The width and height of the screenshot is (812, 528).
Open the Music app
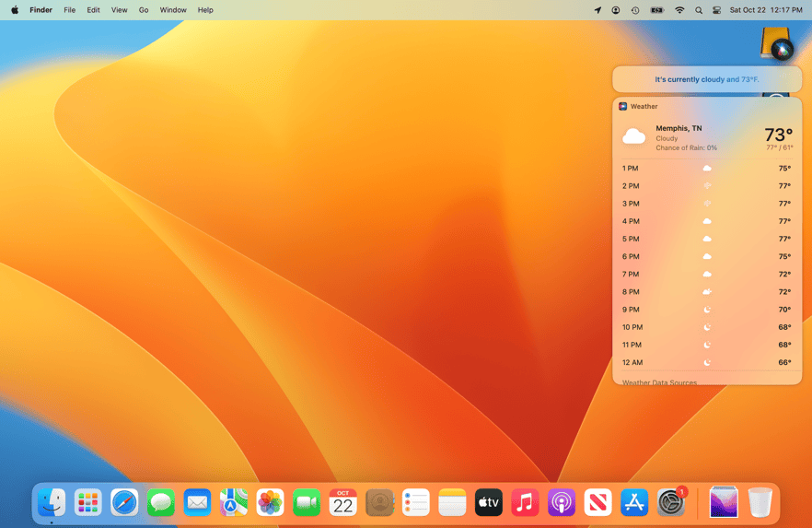pos(525,502)
